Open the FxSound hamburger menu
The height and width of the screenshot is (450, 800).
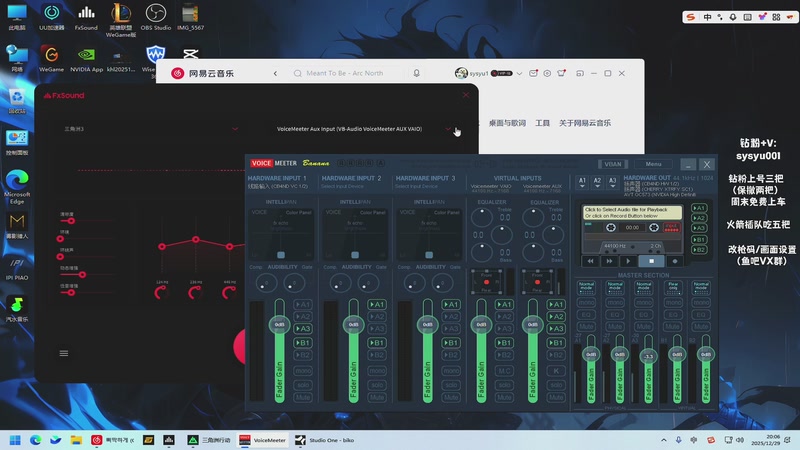click(x=64, y=353)
